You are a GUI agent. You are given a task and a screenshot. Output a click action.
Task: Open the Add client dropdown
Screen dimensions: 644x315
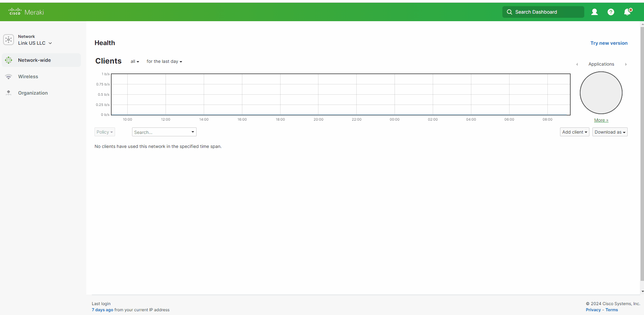pos(574,132)
